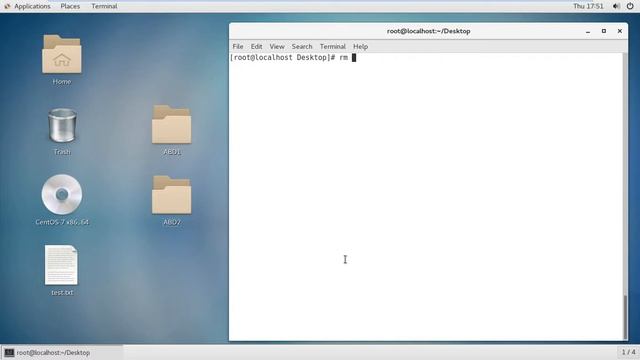Viewport: 640px width, 360px height.
Task: Select the test.txt file icon
Action: (x=61, y=265)
